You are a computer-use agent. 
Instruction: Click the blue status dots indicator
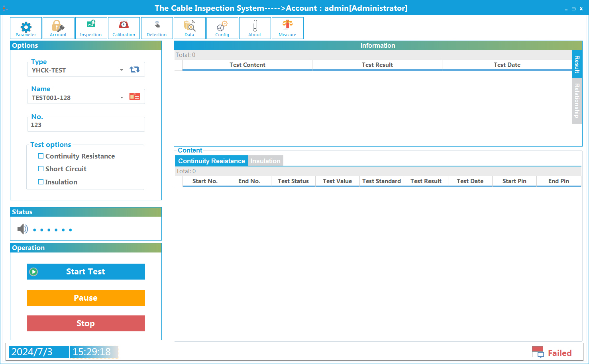pyautogui.click(x=52, y=230)
